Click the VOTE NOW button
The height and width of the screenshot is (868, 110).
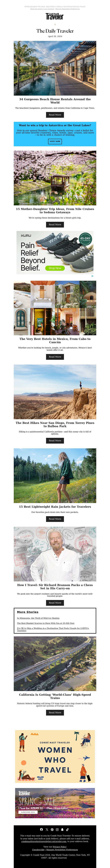coord(55,142)
